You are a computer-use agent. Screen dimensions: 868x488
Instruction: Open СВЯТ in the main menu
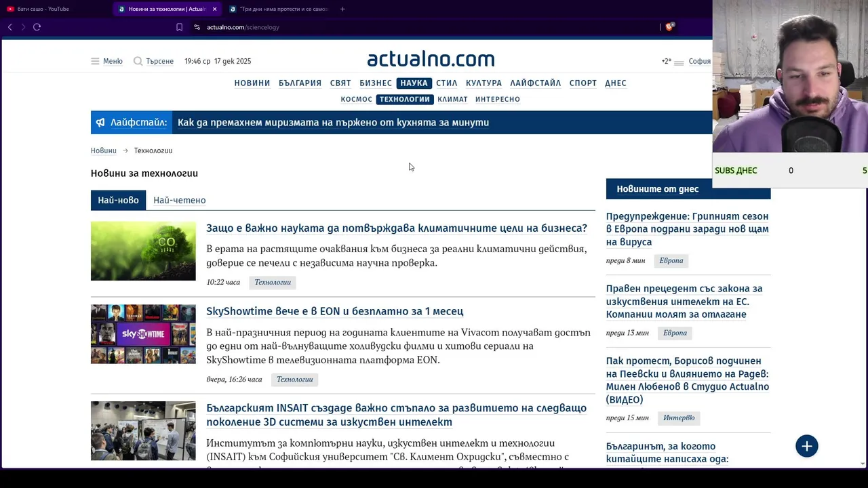click(340, 83)
